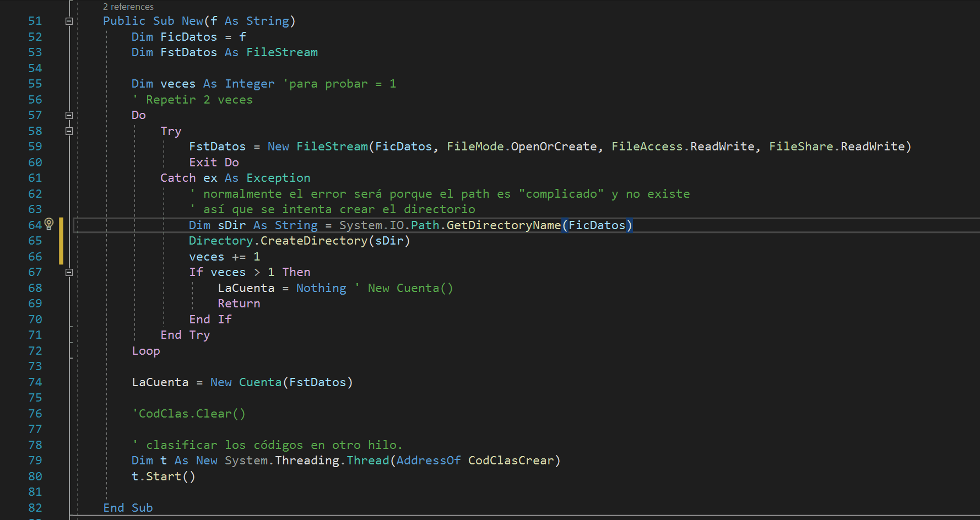The image size is (980, 520).
Task: Open the '2 references' CodeLens link
Action: [128, 7]
